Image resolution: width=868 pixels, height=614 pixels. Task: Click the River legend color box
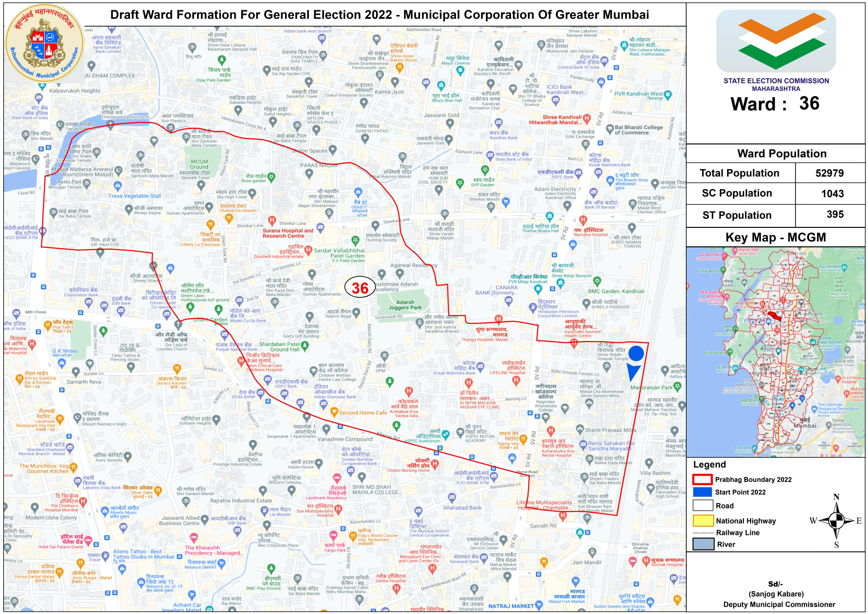[x=703, y=544]
